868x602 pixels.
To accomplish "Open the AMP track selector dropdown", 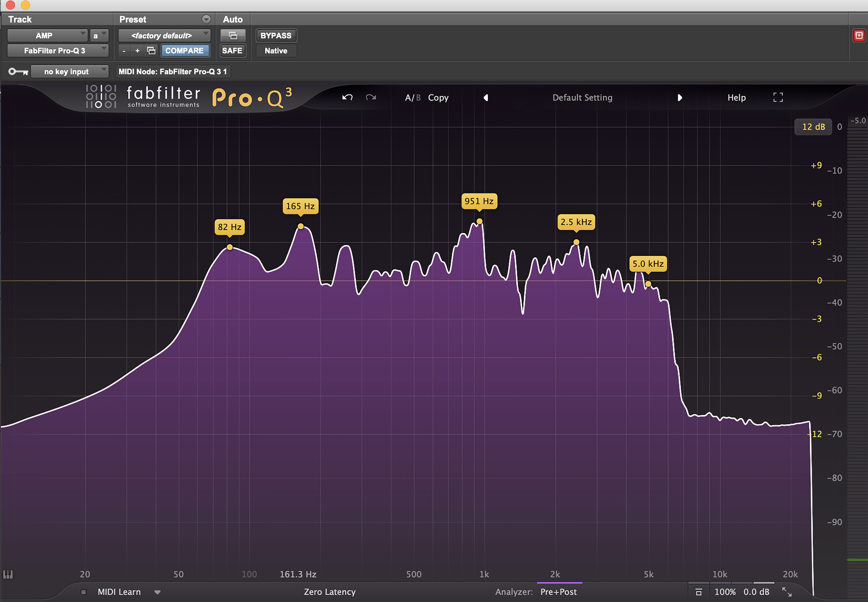I will pyautogui.click(x=48, y=35).
